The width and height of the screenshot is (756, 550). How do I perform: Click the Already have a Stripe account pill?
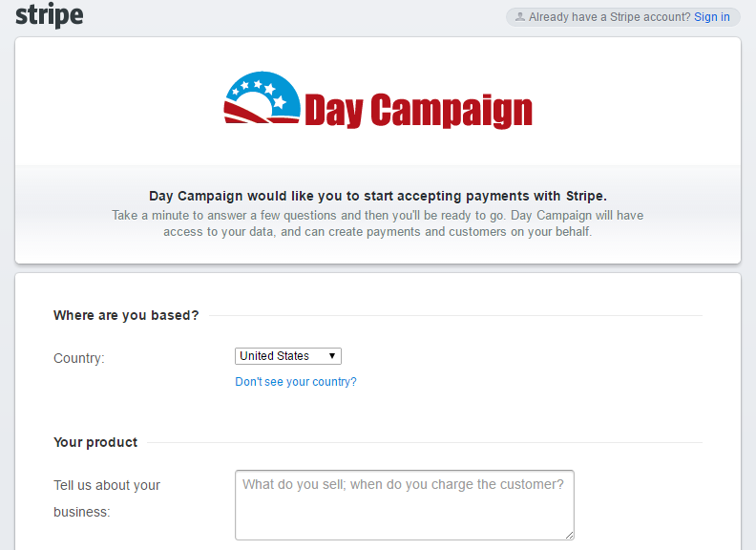pos(623,17)
